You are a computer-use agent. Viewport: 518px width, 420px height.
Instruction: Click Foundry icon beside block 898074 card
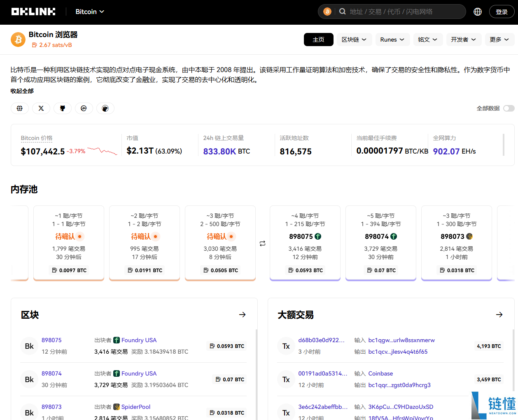[394, 236]
